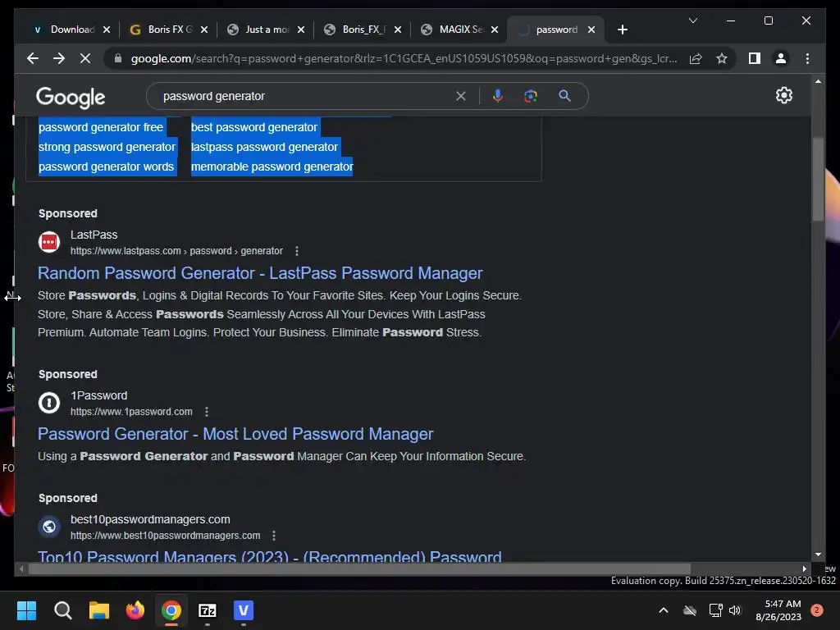Image resolution: width=840 pixels, height=630 pixels.
Task: Close the MAGIX tab
Action: [x=495, y=30]
